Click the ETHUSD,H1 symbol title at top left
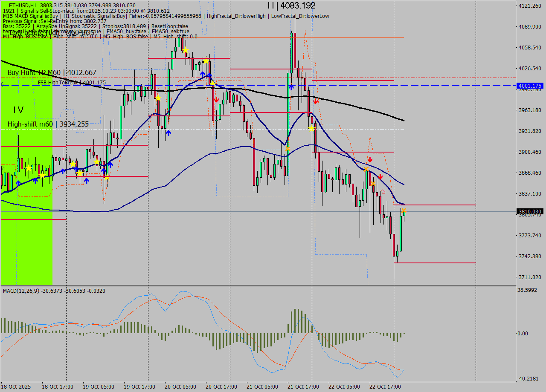This screenshot has height=392, width=546. [x=23, y=6]
